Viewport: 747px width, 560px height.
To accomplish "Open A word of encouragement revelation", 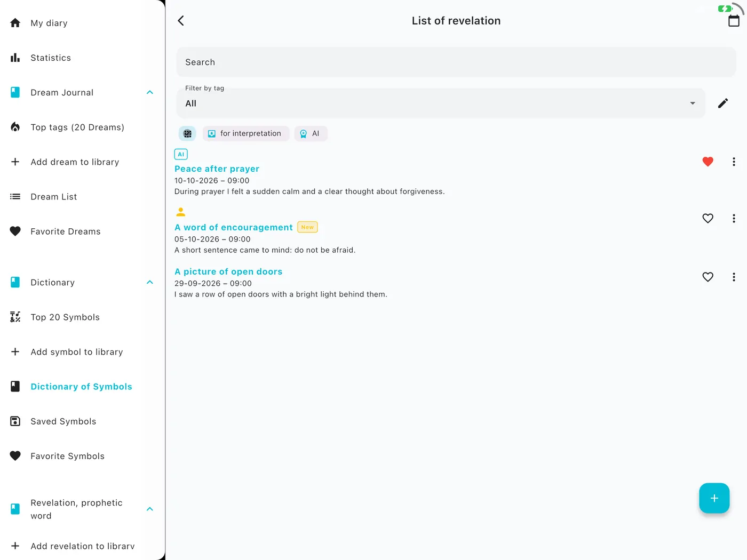I will pos(234,227).
